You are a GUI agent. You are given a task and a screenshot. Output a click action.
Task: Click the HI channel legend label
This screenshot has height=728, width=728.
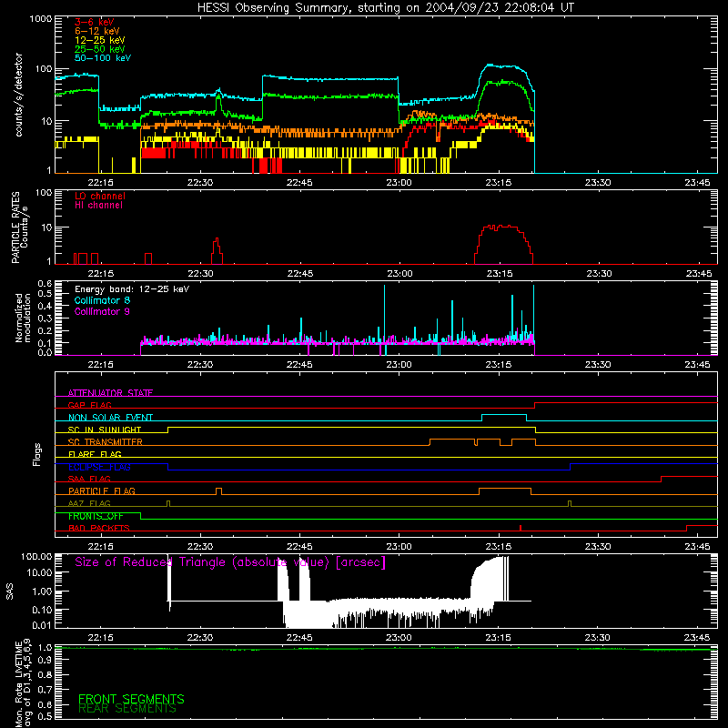pyautogui.click(x=98, y=206)
